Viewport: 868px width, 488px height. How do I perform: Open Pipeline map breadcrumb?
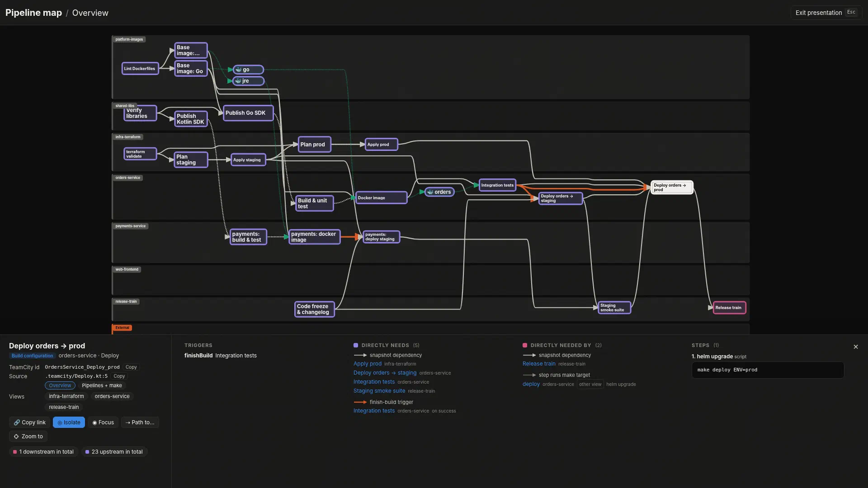click(33, 13)
